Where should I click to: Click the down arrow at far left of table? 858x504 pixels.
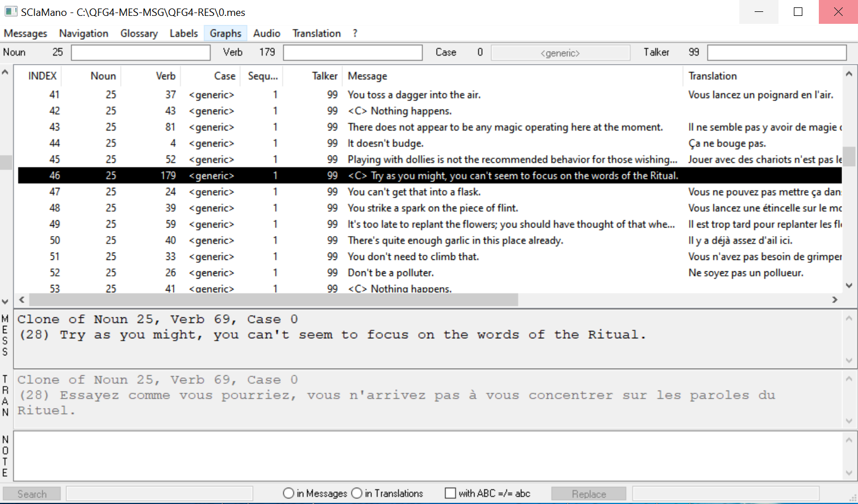pyautogui.click(x=5, y=301)
